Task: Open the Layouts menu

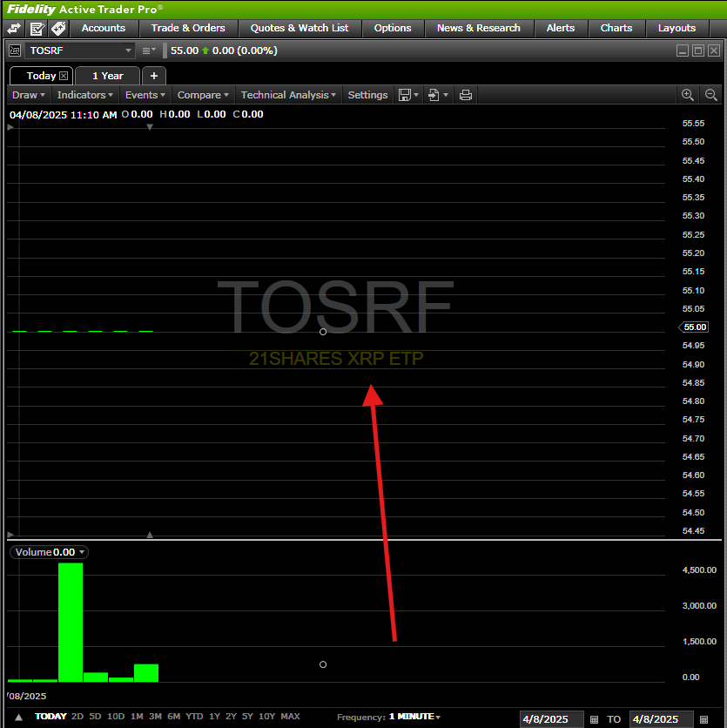Action: 677,29
